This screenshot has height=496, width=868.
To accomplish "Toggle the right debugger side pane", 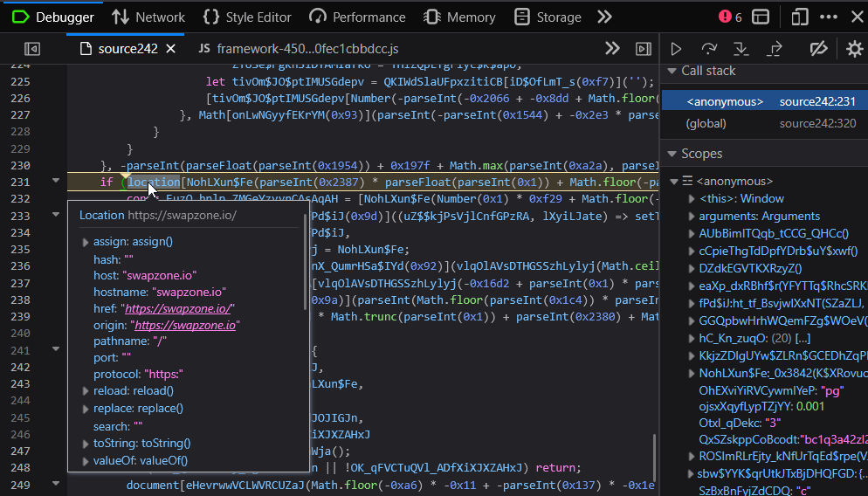I will click(x=643, y=49).
